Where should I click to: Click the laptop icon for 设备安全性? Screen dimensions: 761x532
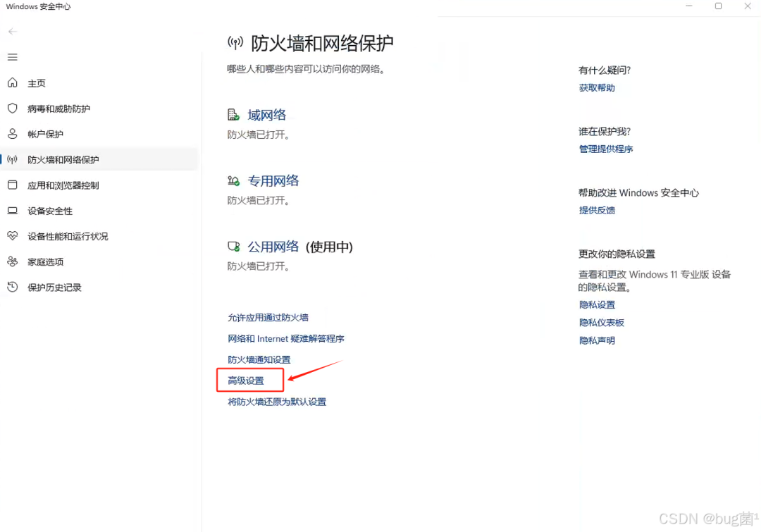point(13,211)
